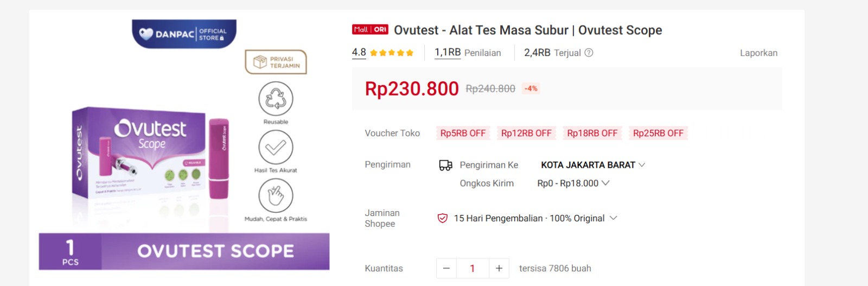
Task: Click the Mudah, Cepat & Praktis hand icon
Action: pos(276,195)
